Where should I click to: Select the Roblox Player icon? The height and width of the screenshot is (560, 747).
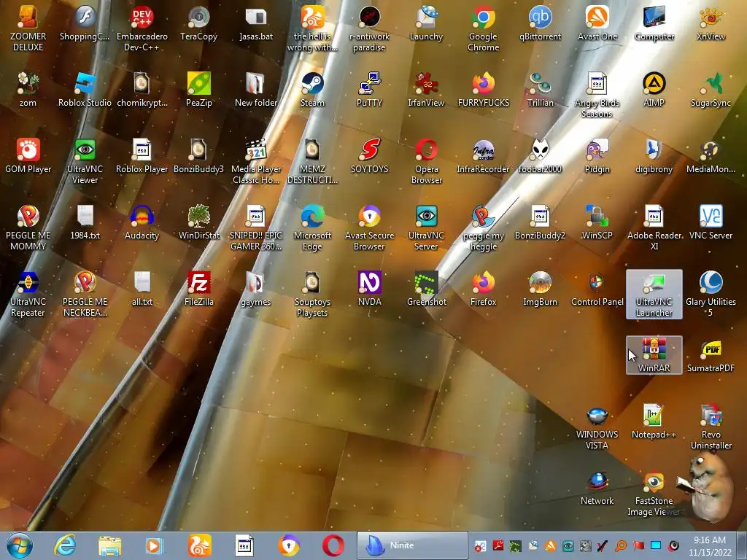142,156
